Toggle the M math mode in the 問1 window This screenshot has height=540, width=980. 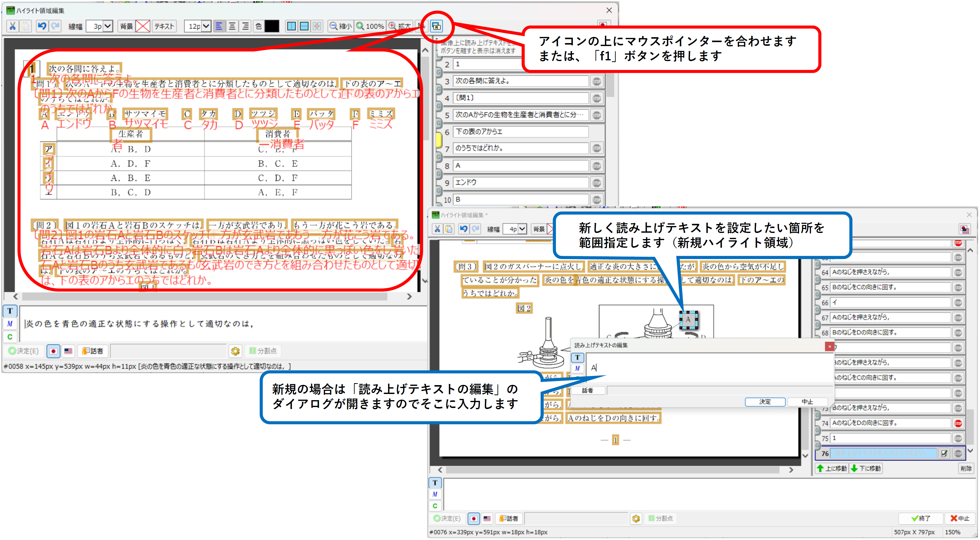(10, 324)
